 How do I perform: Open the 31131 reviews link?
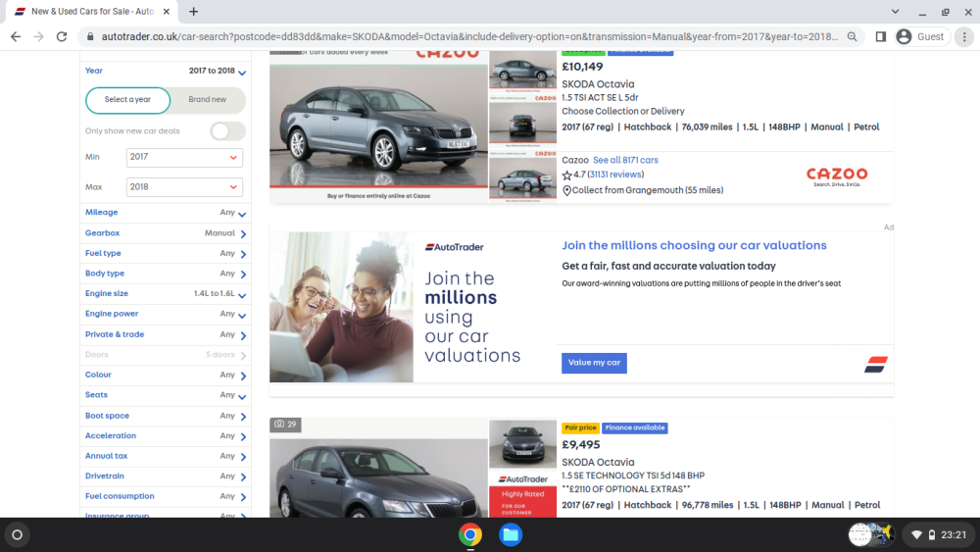point(616,176)
